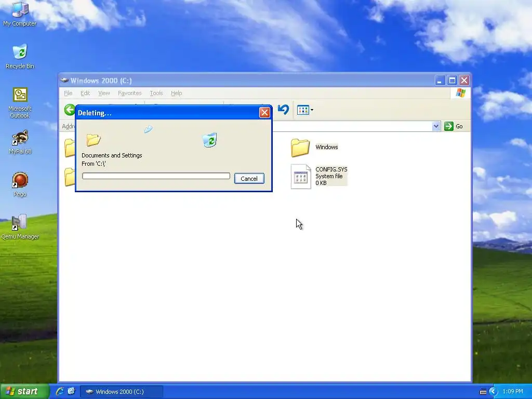Click the keyboard tray icon

coord(483,392)
